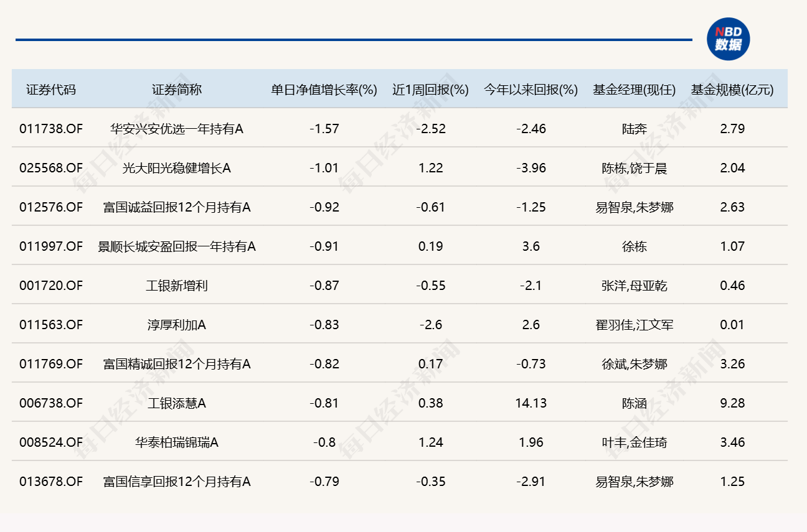Click fund manager 陈涵
The width and height of the screenshot is (807, 532).
[635, 403]
